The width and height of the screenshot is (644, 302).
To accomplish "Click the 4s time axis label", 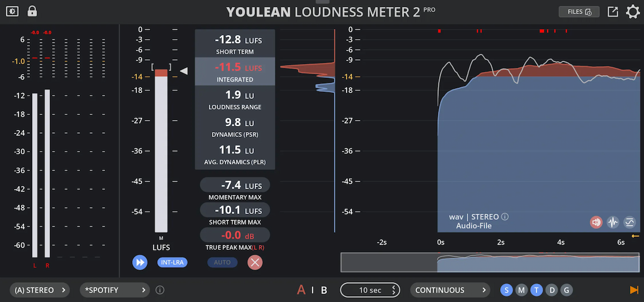I will point(561,242).
